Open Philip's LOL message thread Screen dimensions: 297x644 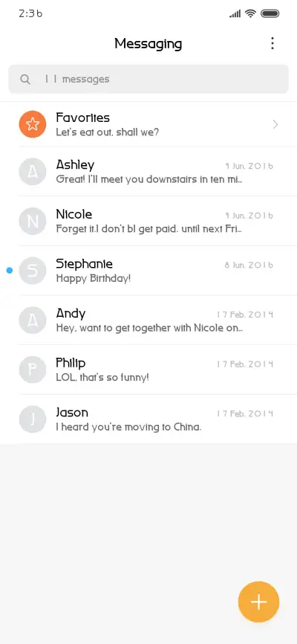(148, 370)
